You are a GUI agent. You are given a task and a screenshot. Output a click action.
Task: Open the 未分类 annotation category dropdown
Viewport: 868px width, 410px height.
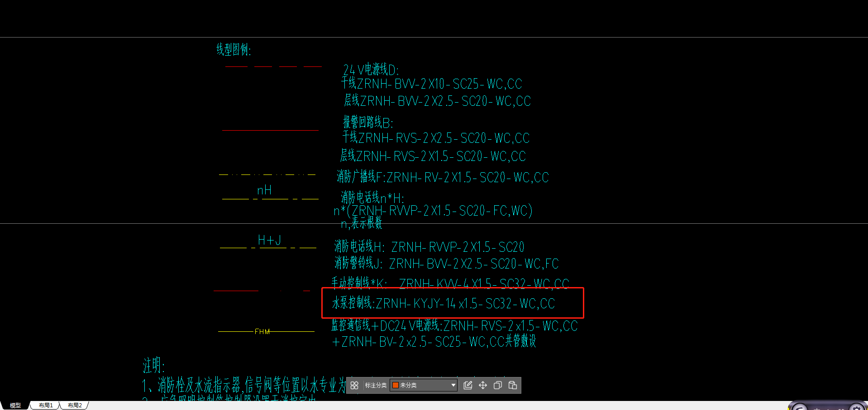[424, 385]
